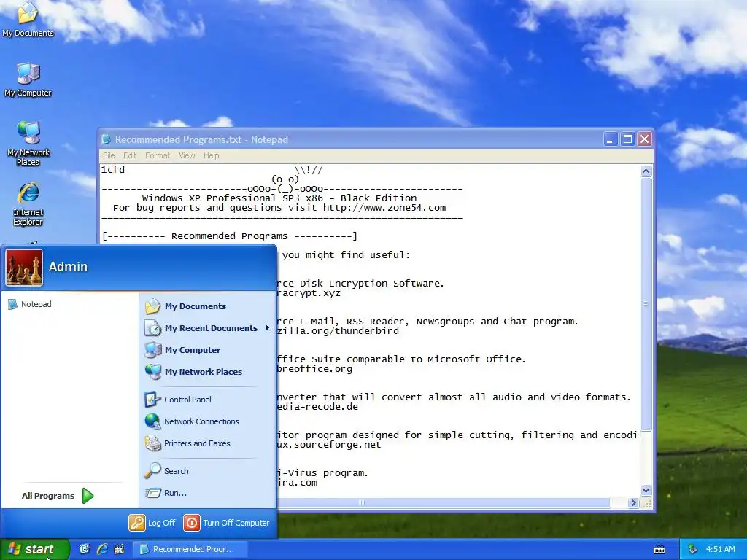Open Control Panel from the Start menu
Image resolution: width=747 pixels, height=560 pixels.
pos(178,400)
